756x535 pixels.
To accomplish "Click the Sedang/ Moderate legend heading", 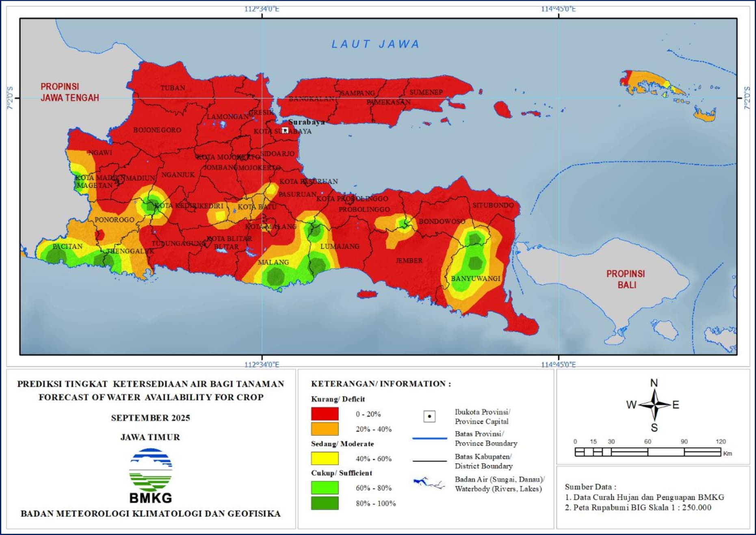I will tap(342, 444).
